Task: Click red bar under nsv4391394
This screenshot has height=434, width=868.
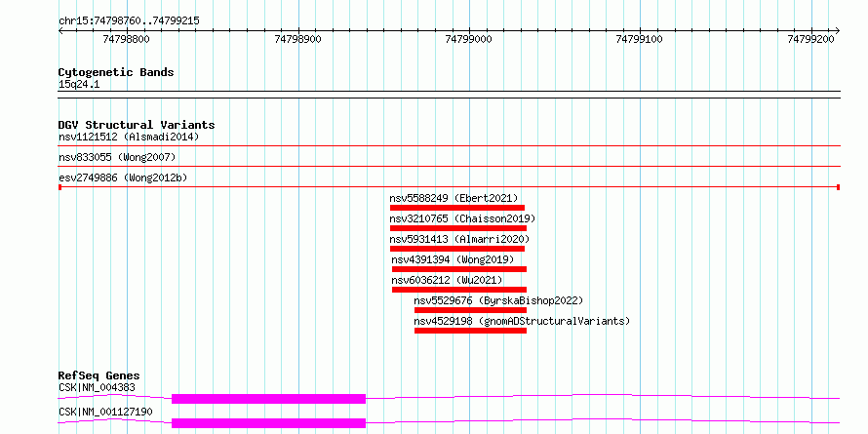Action: [459, 269]
